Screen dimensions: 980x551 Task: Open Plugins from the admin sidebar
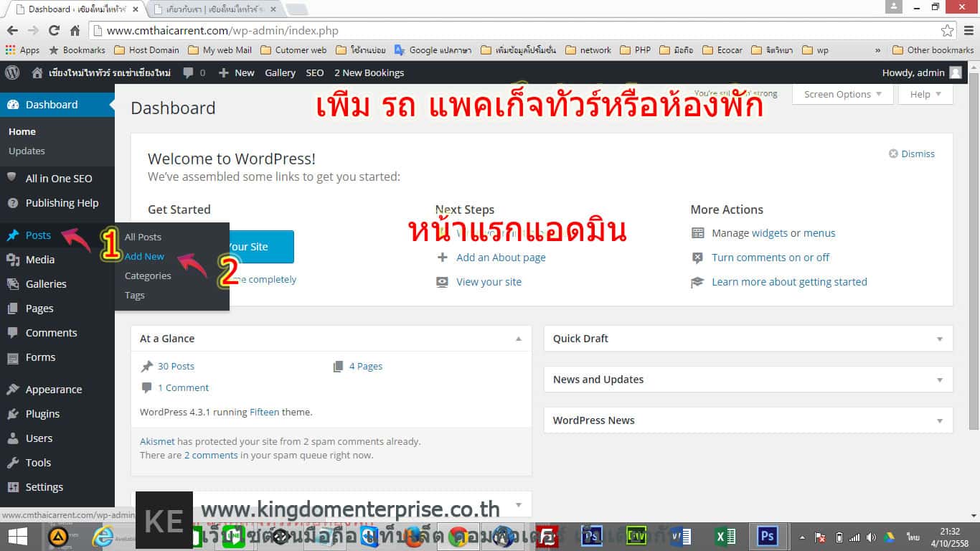pyautogui.click(x=42, y=414)
